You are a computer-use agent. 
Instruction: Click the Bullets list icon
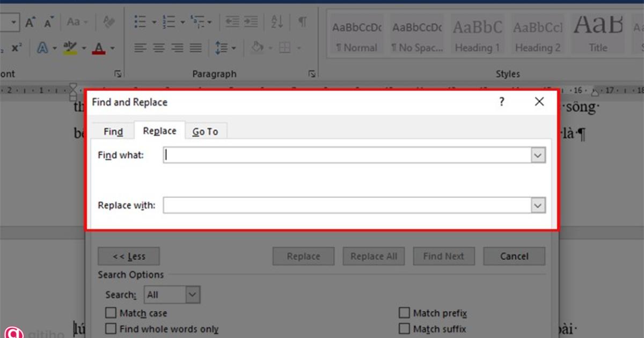pyautogui.click(x=140, y=22)
